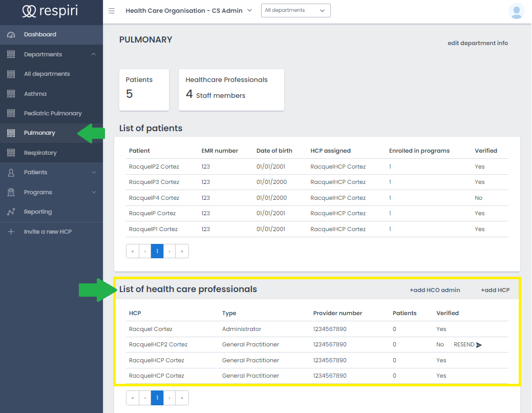532x413 pixels.
Task: Click the RESEND send arrow icon
Action: (x=479, y=345)
